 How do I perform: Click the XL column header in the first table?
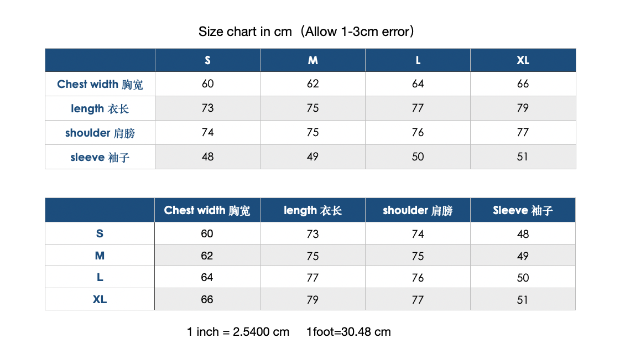click(523, 60)
